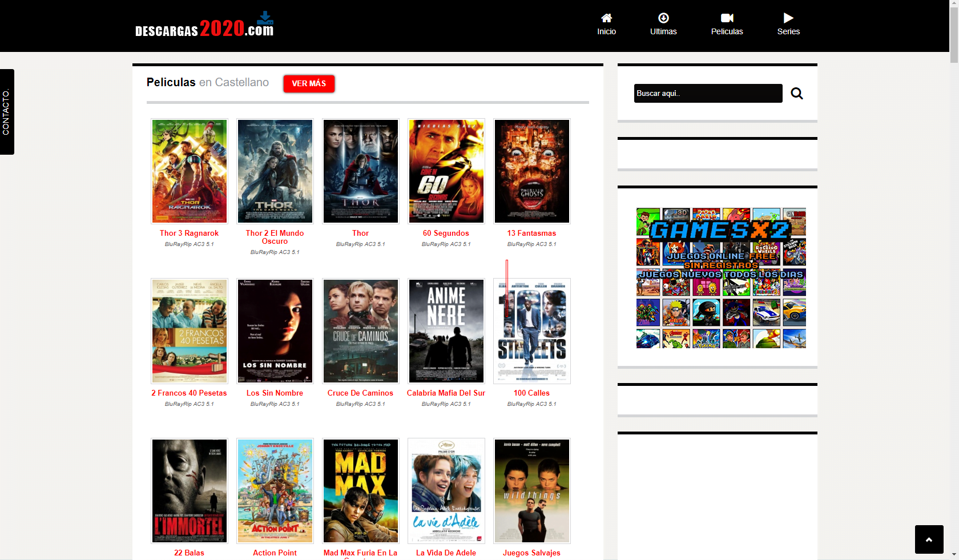Open the 13 Fantasmas poster thumbnail
The height and width of the screenshot is (560, 959).
(531, 171)
